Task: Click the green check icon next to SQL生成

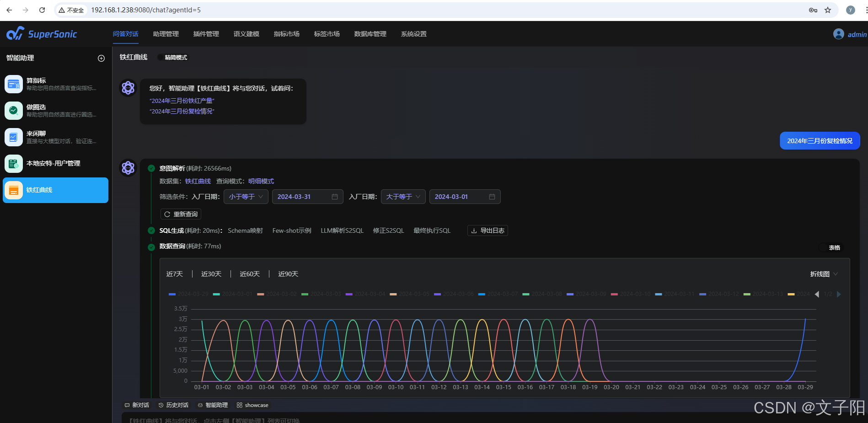Action: pyautogui.click(x=151, y=230)
